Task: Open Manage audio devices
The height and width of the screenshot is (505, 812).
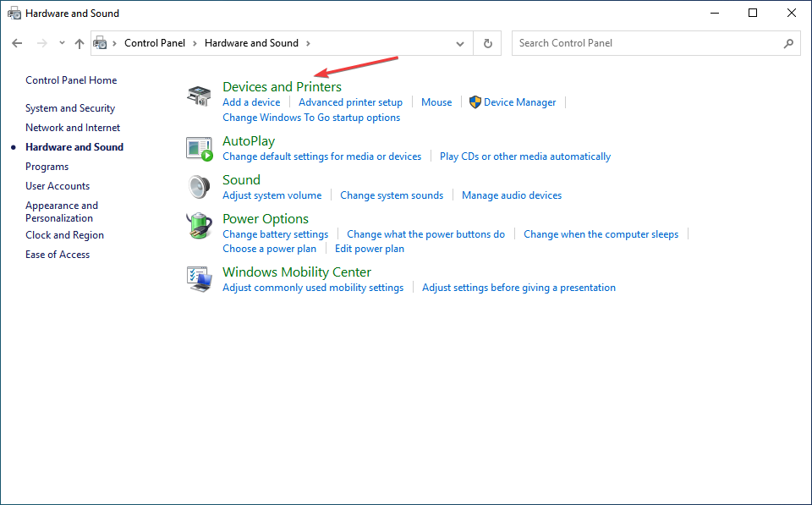Action: (x=512, y=195)
